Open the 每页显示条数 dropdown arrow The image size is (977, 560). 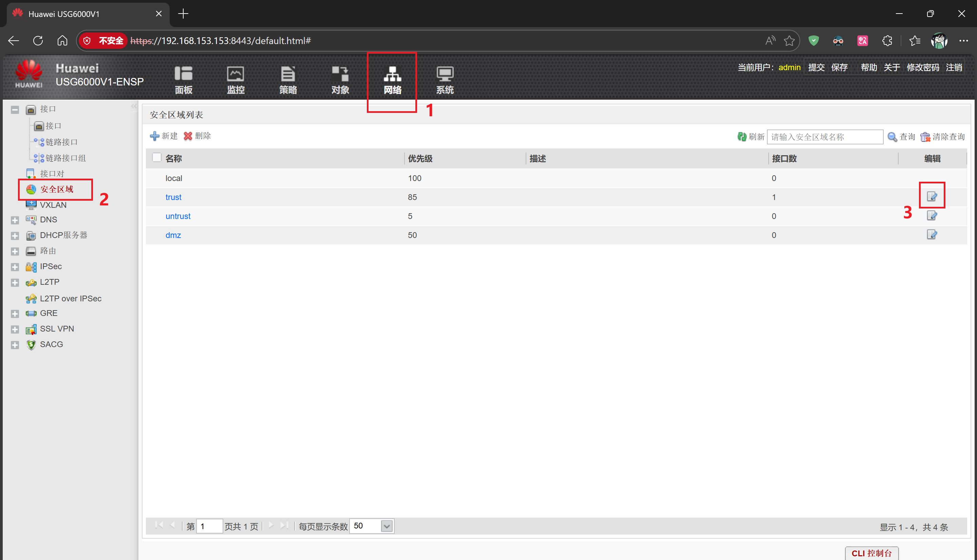[x=387, y=526]
